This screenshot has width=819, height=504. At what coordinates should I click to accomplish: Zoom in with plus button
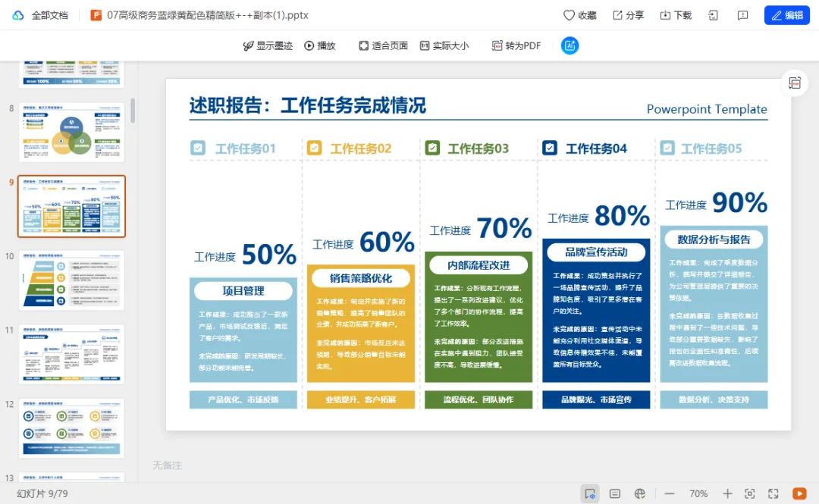pyautogui.click(x=727, y=493)
